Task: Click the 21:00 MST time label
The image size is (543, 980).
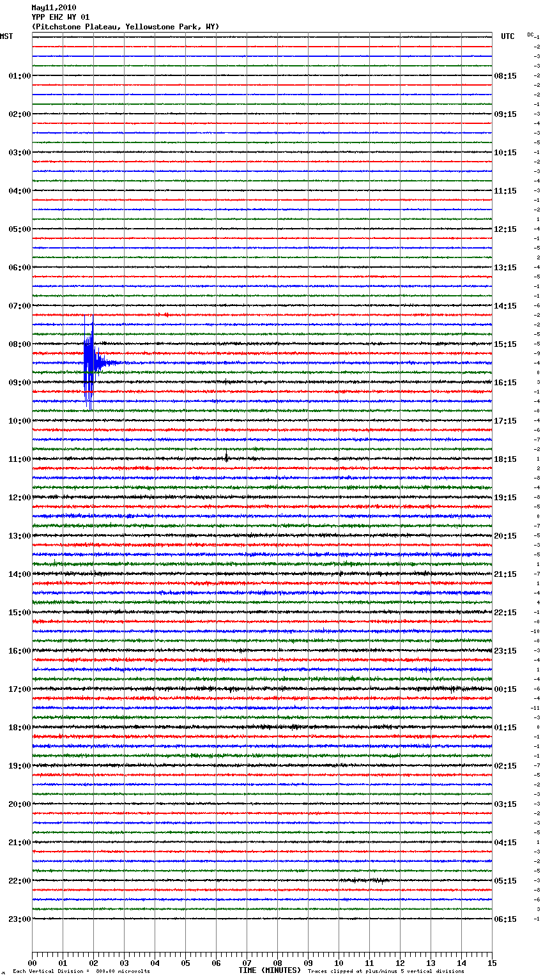Action: tap(20, 843)
